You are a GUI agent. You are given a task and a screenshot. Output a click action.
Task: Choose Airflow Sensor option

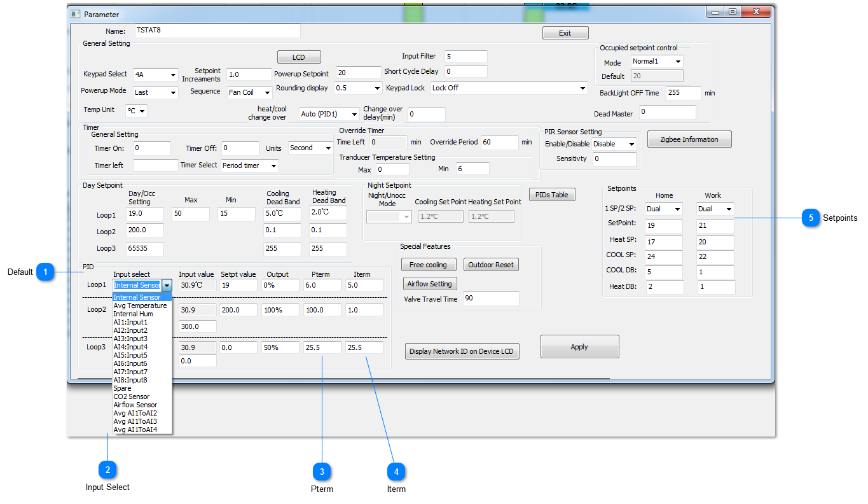(142, 405)
